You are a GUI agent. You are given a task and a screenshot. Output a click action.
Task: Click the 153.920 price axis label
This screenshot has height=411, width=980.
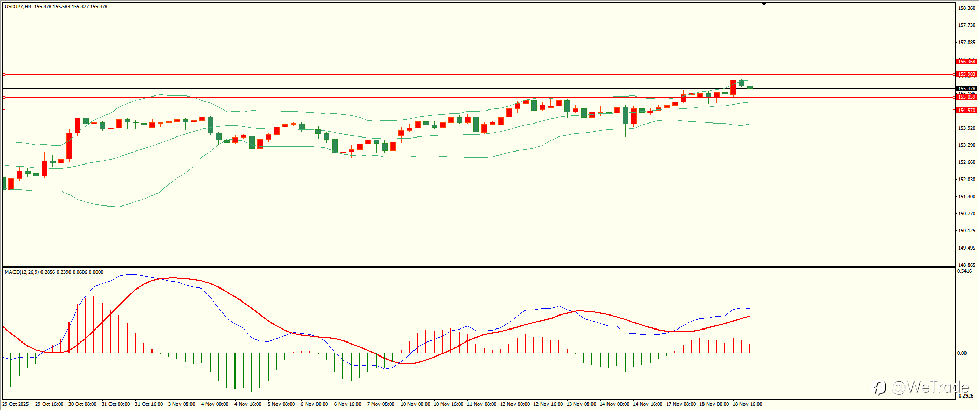[x=967, y=128]
